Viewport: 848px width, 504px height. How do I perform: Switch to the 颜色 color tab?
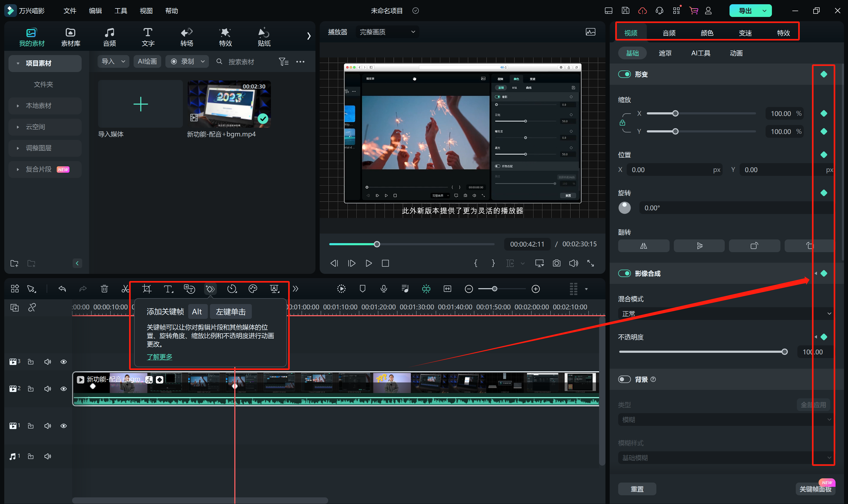click(707, 33)
